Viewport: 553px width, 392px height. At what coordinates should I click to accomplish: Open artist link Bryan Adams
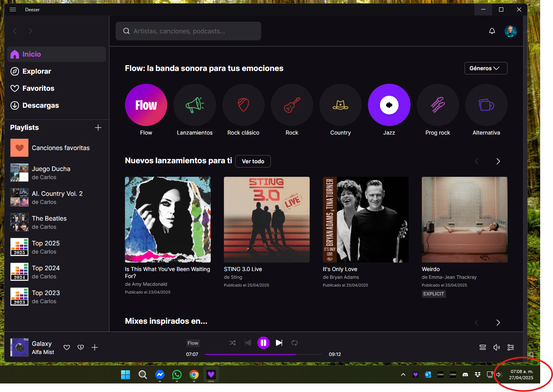(344, 277)
